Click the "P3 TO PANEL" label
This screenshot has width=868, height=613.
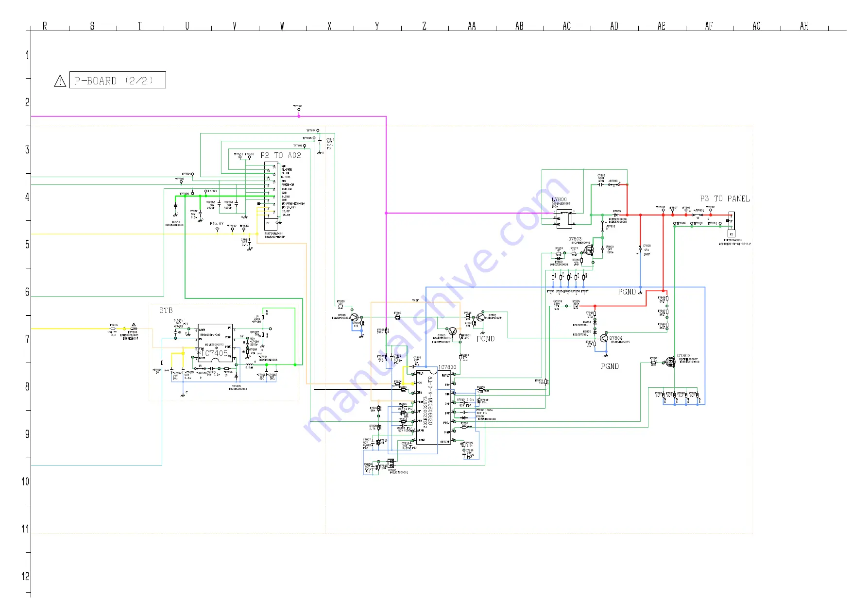[x=725, y=199]
